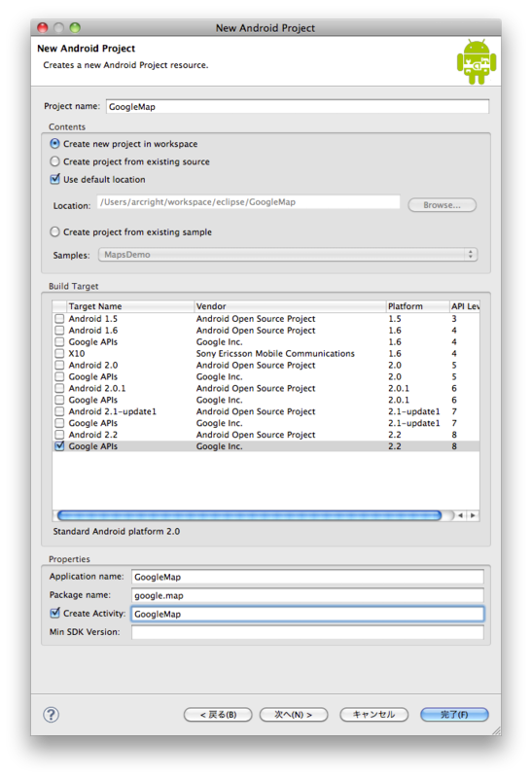This screenshot has height=778, width=532.
Task: Click the 戻る(B) back button
Action: [x=218, y=715]
